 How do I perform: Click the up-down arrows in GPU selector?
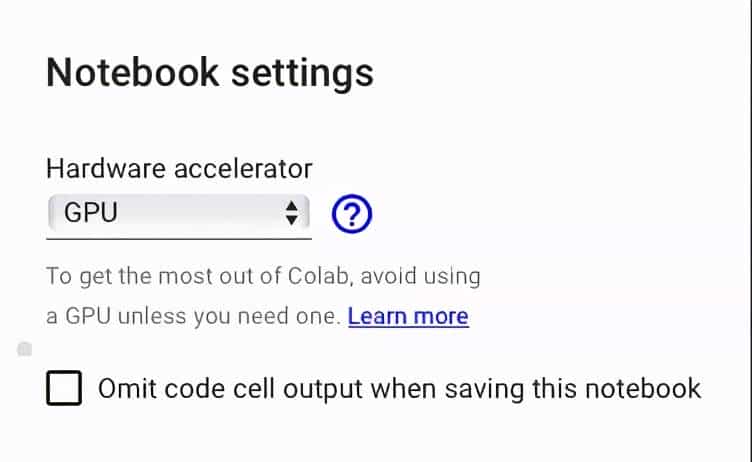(x=292, y=212)
